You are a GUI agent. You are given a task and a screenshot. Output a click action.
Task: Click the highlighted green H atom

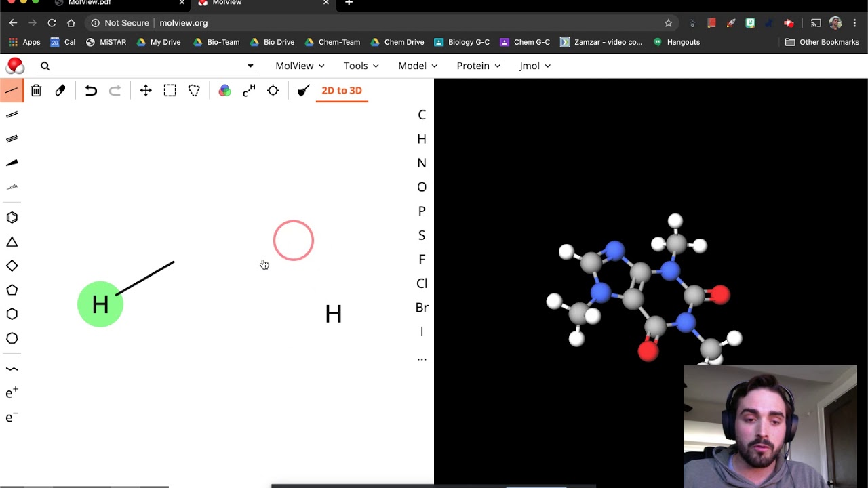[100, 304]
